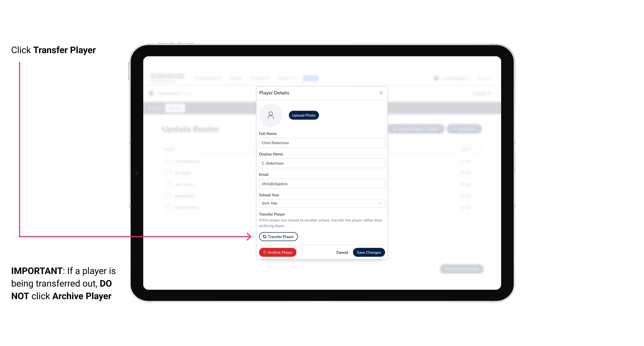This screenshot has height=346, width=644.
Task: Click the Upload Photo button icon
Action: pyautogui.click(x=304, y=115)
